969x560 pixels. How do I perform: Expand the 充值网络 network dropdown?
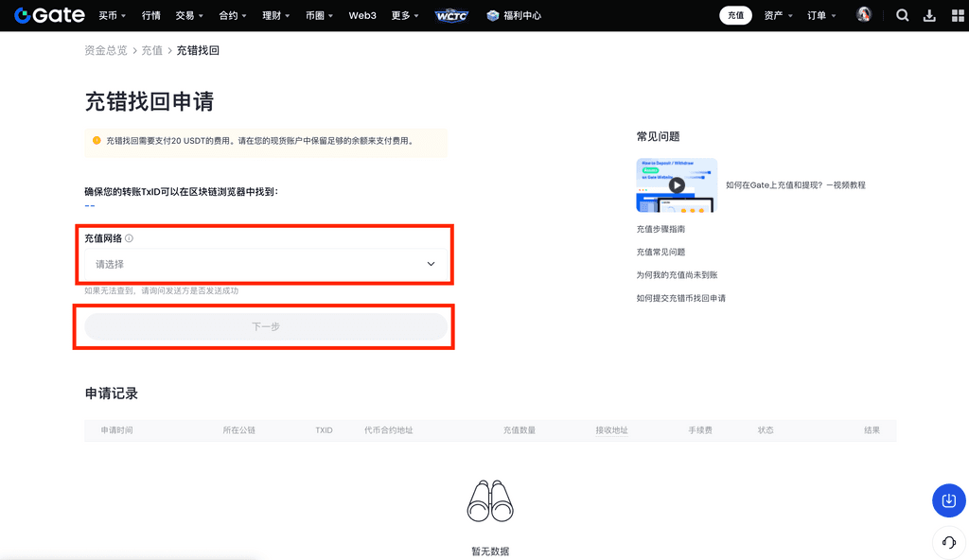[265, 264]
